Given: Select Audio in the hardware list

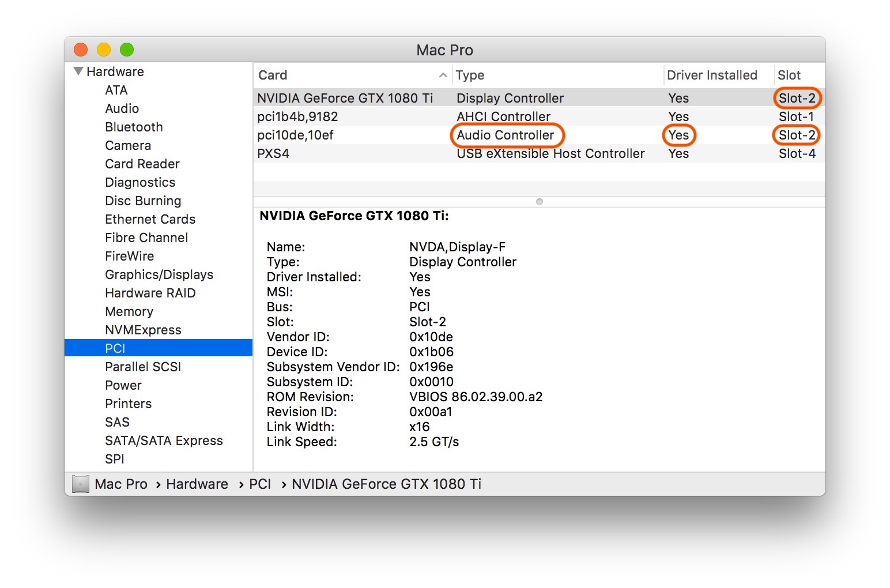Looking at the screenshot, I should (122, 108).
